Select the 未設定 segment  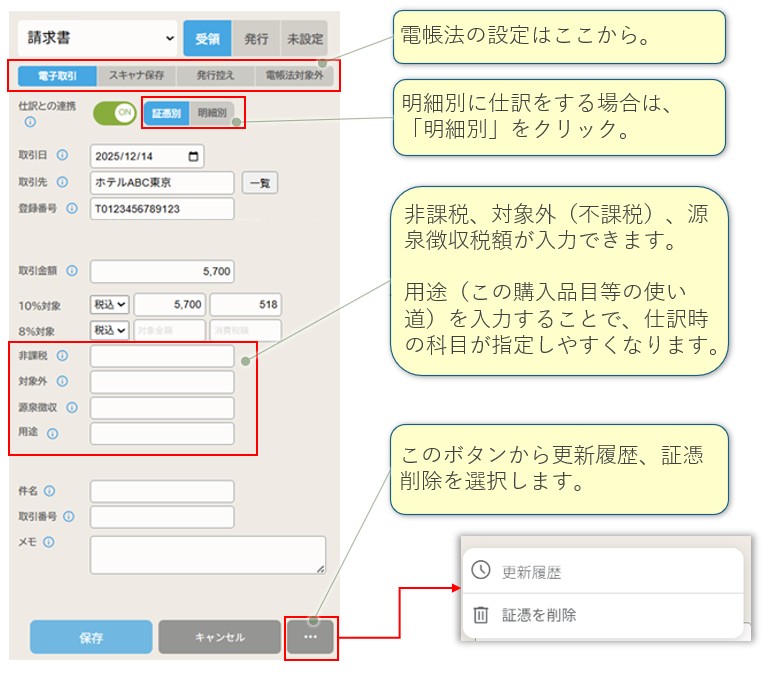click(305, 38)
